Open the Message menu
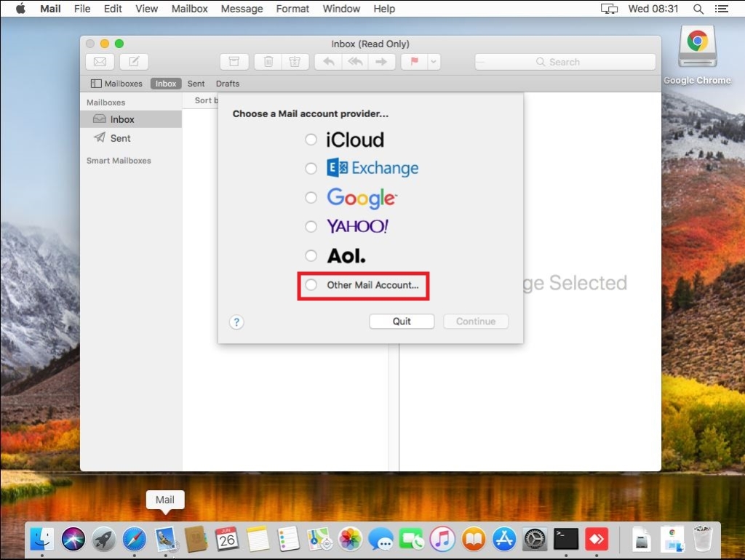Viewport: 745px width, 560px height. click(x=242, y=9)
